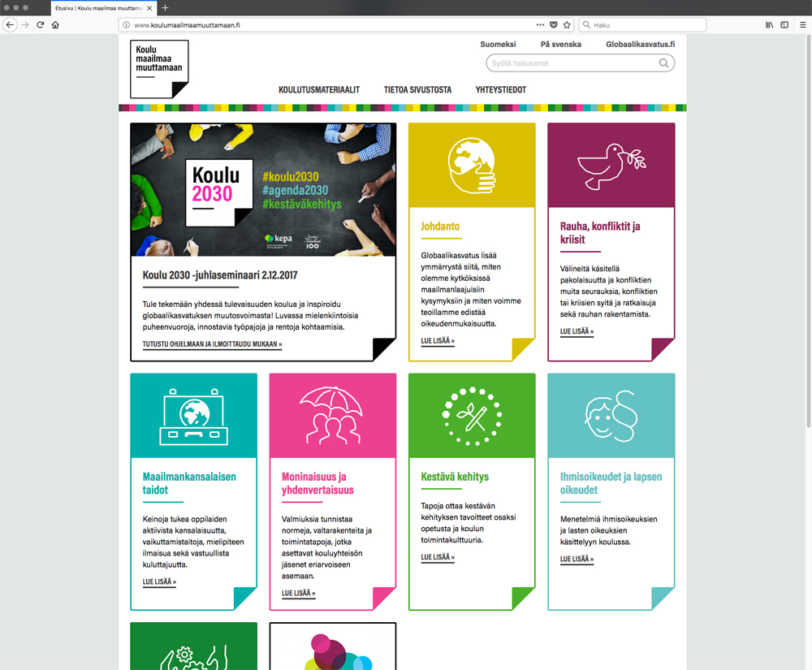Go back to the previous browser page
Screen dimensions: 812x670
click(x=10, y=25)
